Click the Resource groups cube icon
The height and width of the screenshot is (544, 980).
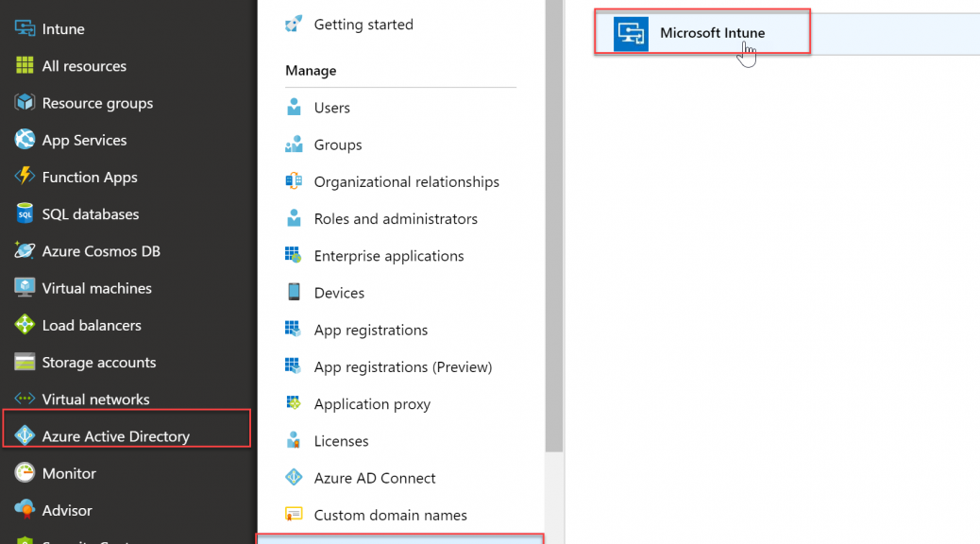(25, 102)
